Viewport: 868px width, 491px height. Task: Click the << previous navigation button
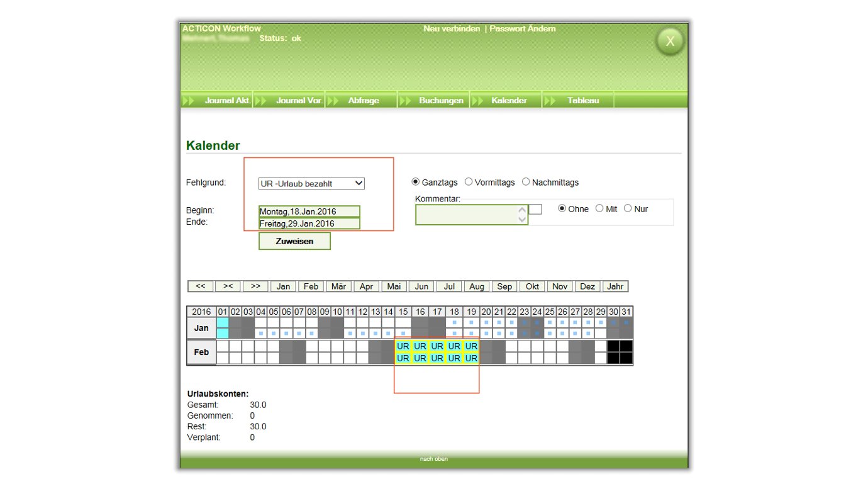[x=200, y=286]
